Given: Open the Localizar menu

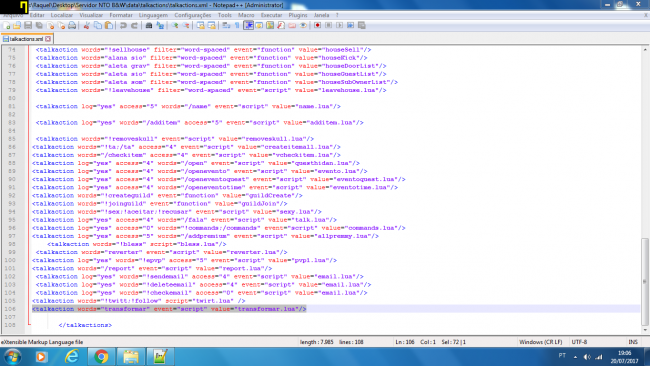Looking at the screenshot, I should pyautogui.click(x=62, y=15).
